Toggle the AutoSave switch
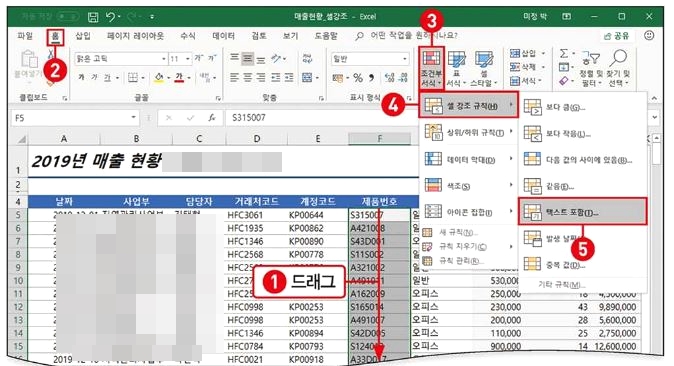 [x=67, y=16]
